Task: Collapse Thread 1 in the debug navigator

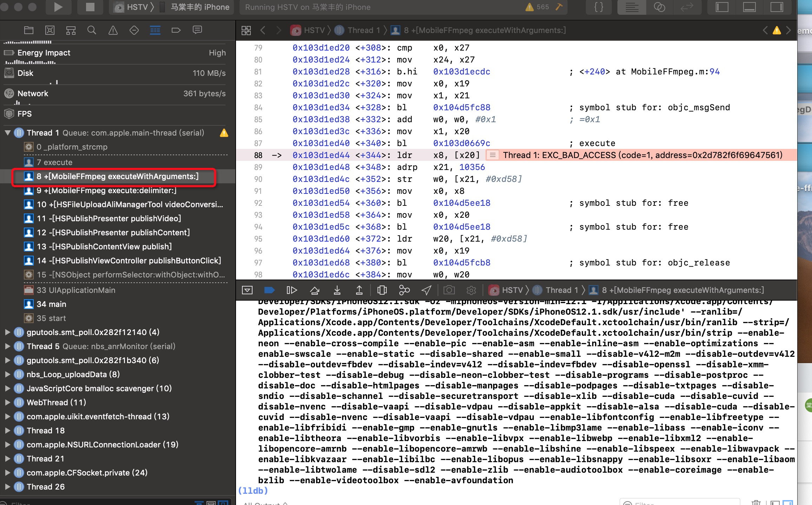Action: (x=8, y=133)
